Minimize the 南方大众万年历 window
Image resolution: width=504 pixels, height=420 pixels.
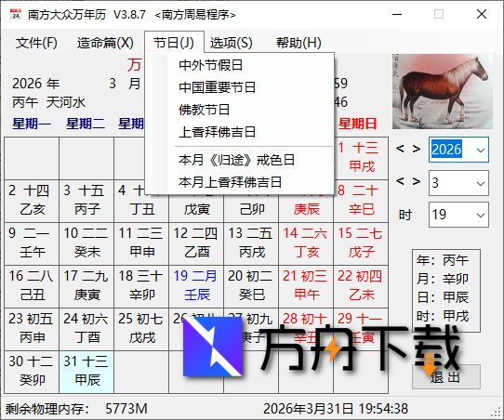point(397,15)
